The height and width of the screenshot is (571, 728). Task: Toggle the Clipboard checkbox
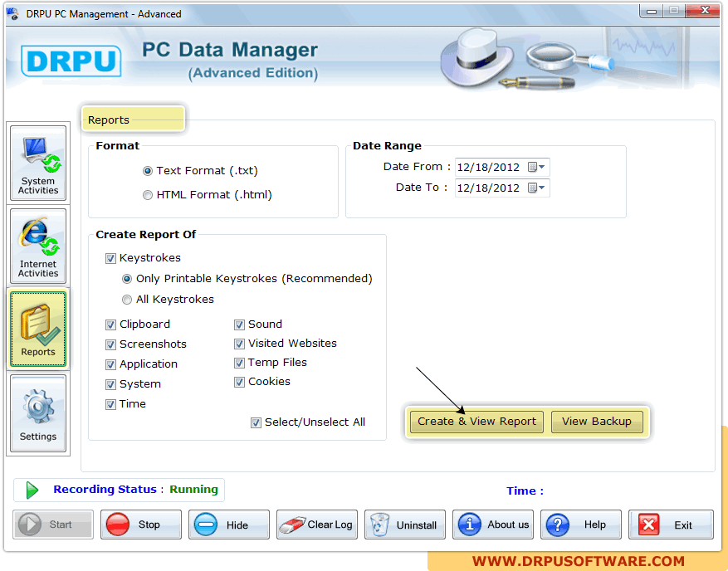pos(110,325)
